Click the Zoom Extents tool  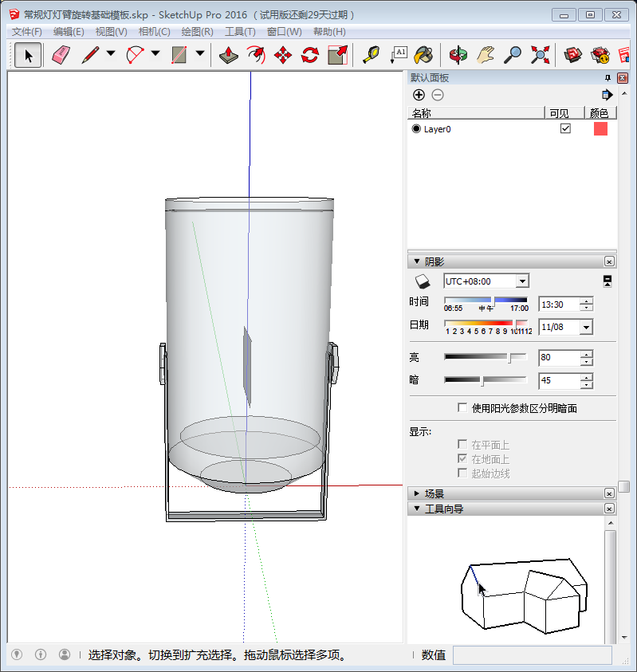pyautogui.click(x=541, y=54)
